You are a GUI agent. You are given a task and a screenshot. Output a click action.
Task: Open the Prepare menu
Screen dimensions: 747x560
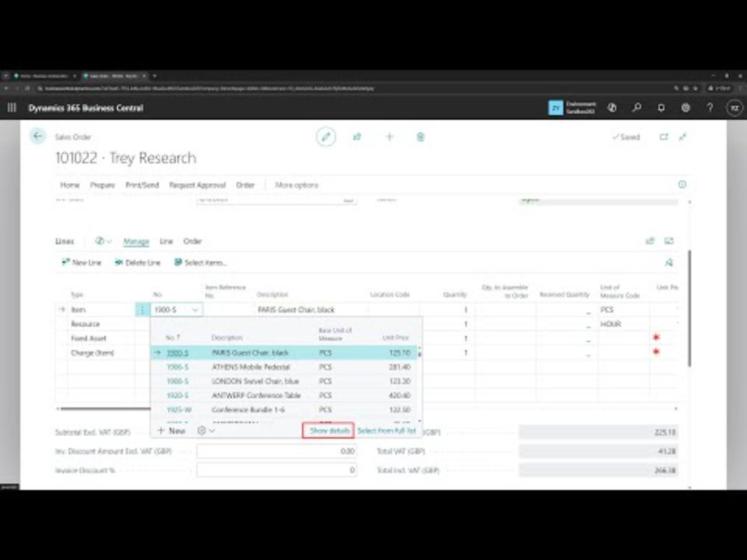[x=102, y=184]
